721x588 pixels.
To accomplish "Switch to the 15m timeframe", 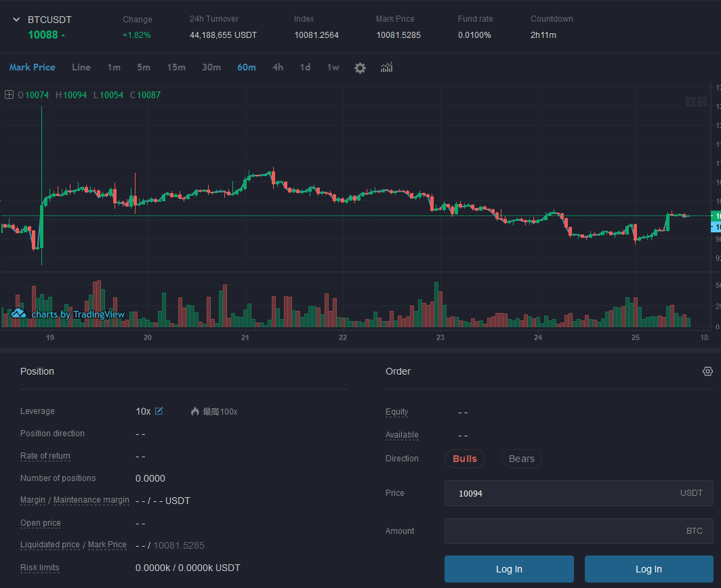I will pos(176,67).
